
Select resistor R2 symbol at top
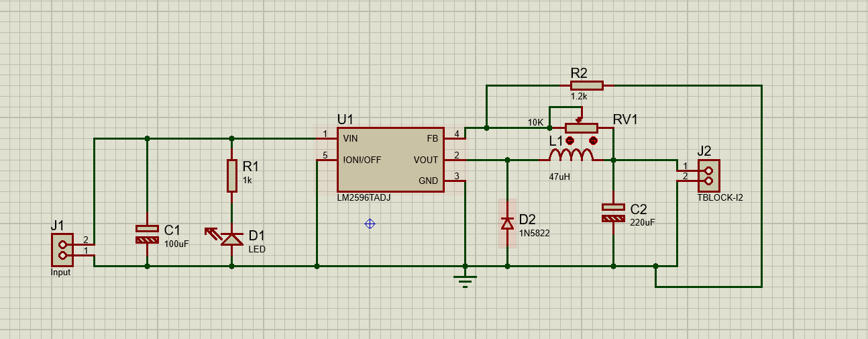[586, 85]
